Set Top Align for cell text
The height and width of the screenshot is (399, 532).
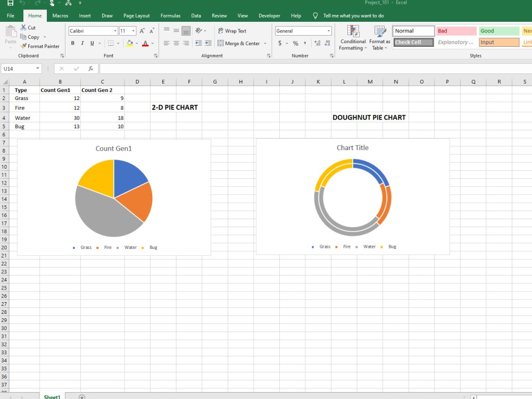[167, 30]
